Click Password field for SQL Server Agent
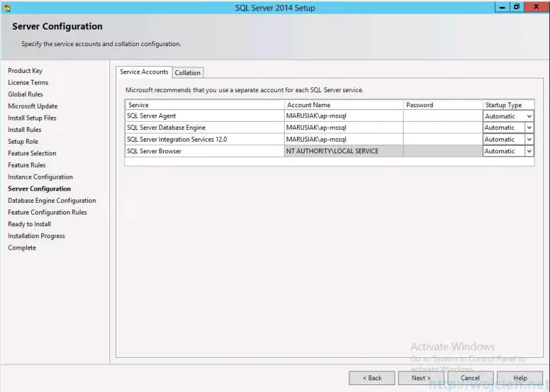The image size is (550, 392). (x=443, y=116)
